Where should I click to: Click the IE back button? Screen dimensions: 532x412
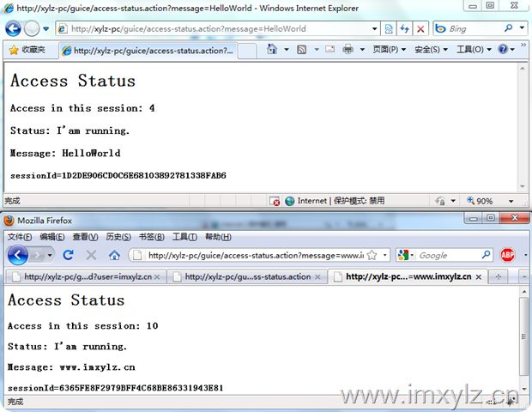[x=13, y=28]
